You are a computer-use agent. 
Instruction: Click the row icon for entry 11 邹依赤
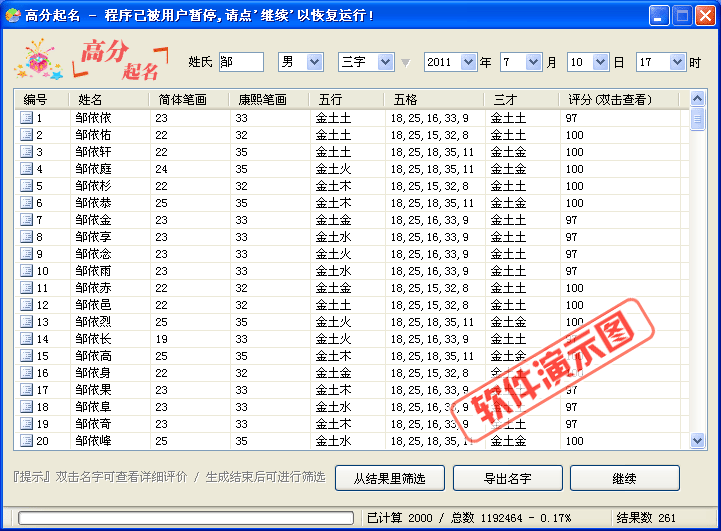point(27,288)
